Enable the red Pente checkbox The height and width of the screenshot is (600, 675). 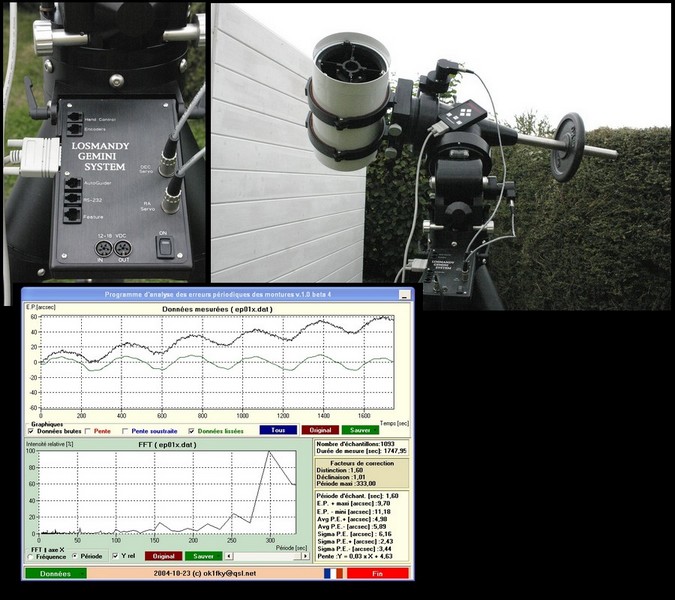coord(88,431)
